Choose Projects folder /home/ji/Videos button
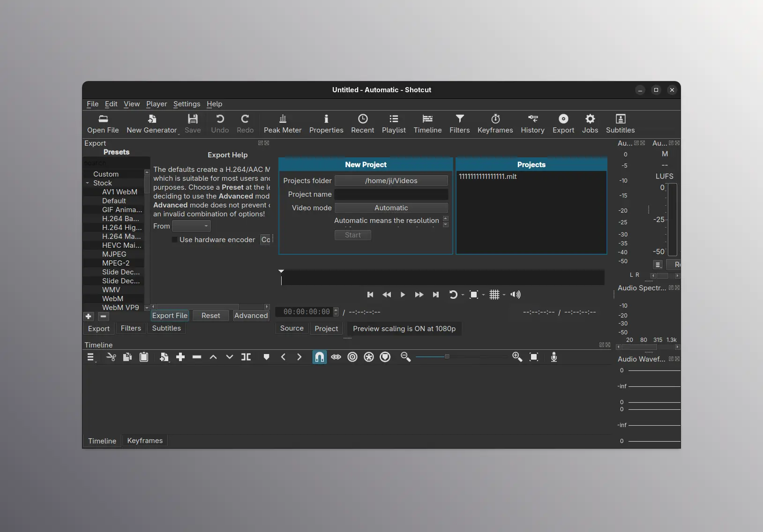The image size is (763, 532). 391,181
